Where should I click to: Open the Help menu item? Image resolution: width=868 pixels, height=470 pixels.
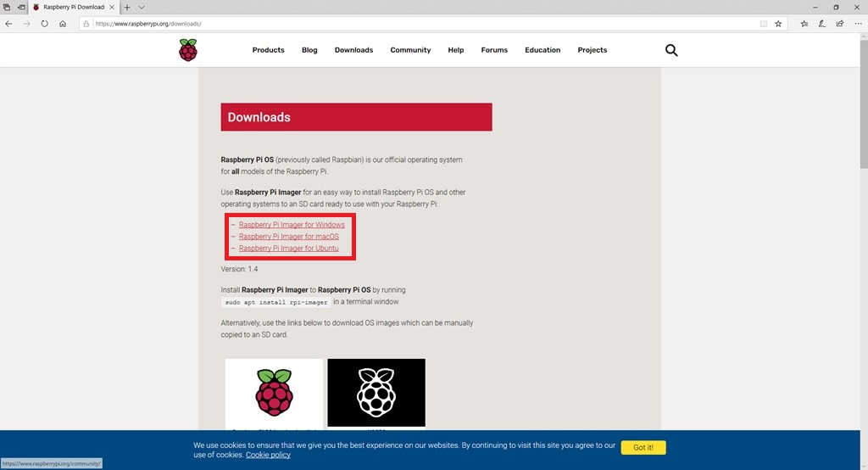(x=455, y=50)
